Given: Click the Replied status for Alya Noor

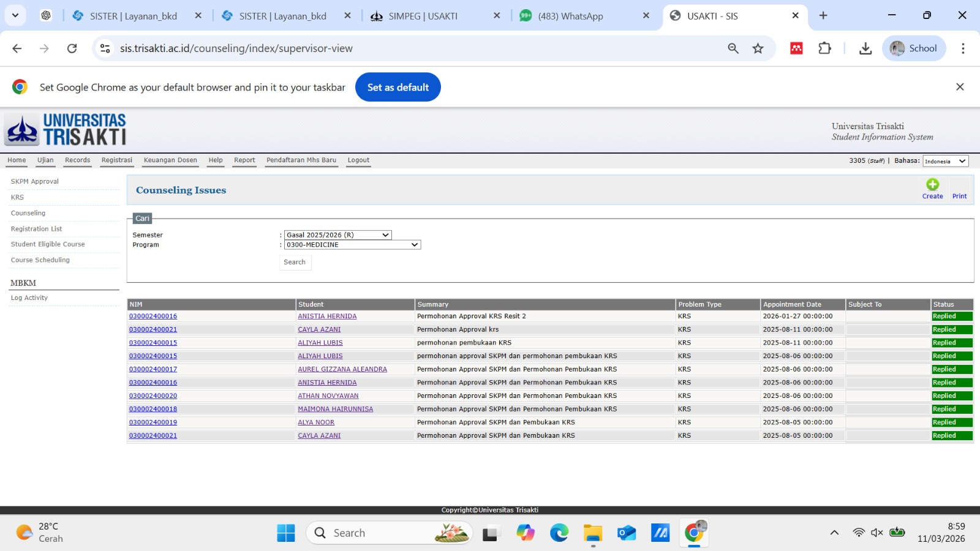Looking at the screenshot, I should point(951,422).
